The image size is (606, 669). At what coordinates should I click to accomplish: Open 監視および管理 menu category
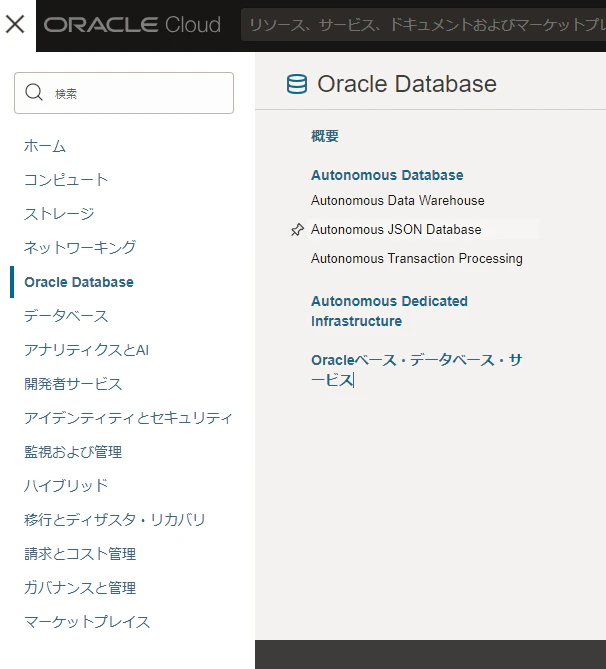[73, 452]
